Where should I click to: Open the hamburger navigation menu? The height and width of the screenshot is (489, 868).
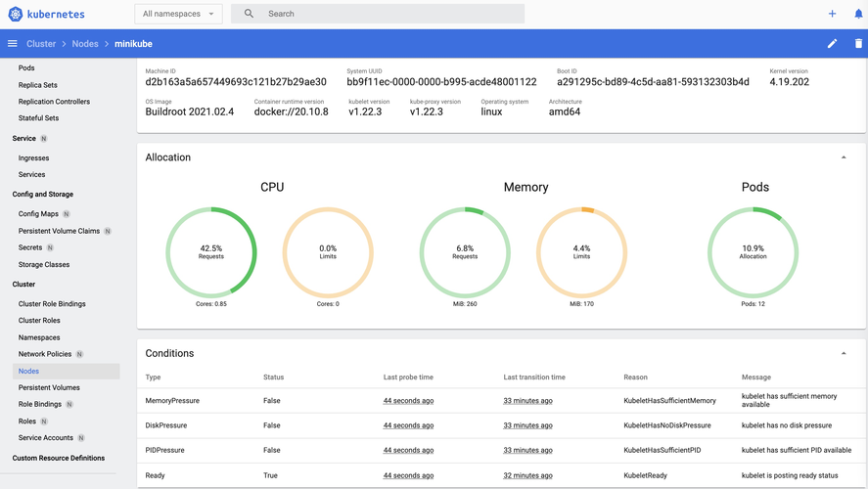pos(12,44)
